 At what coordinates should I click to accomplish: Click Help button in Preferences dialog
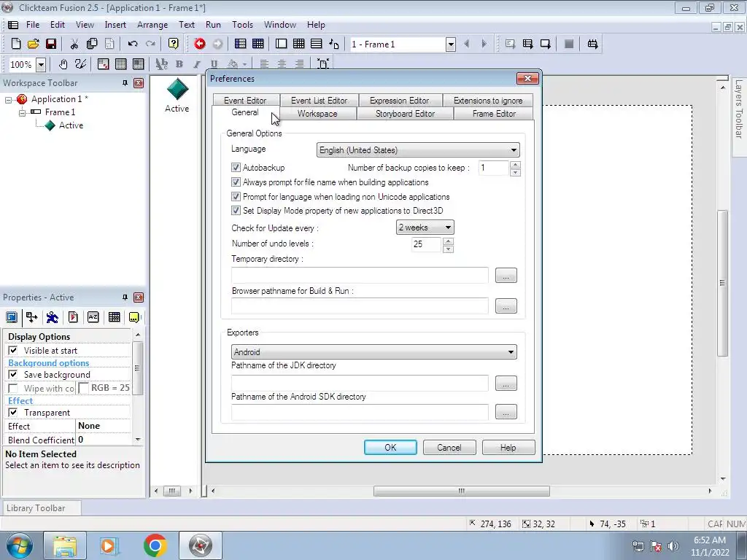click(x=508, y=448)
